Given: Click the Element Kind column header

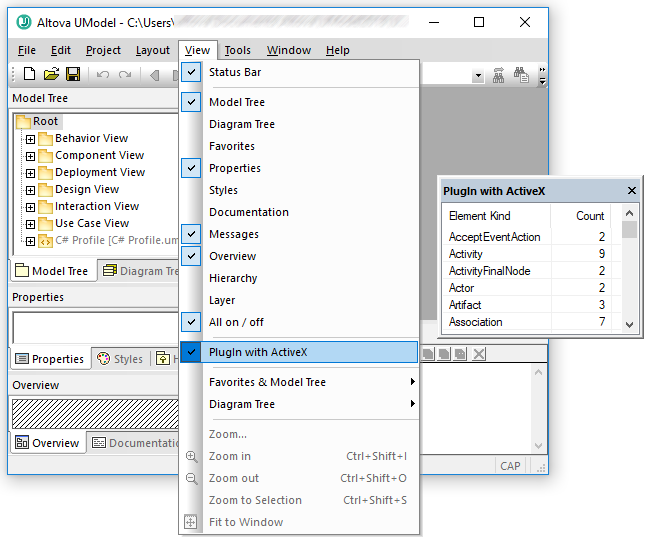Looking at the screenshot, I should coord(480,216).
